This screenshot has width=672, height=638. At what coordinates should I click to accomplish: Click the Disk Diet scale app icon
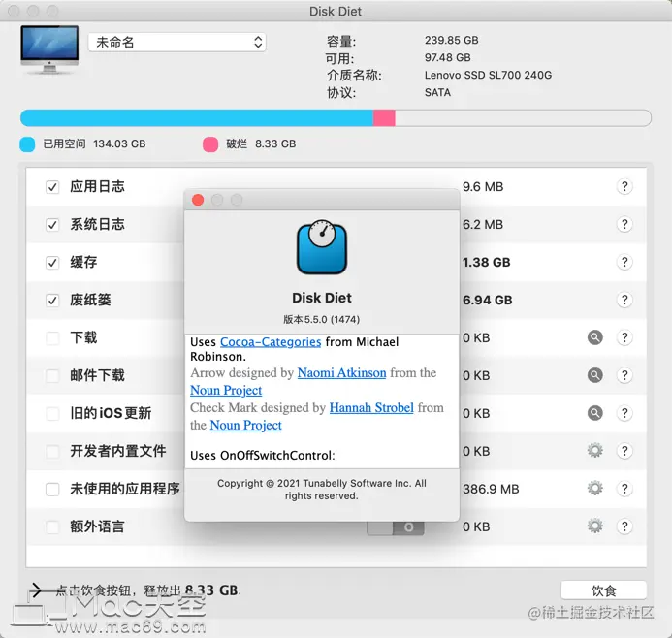pos(322,247)
